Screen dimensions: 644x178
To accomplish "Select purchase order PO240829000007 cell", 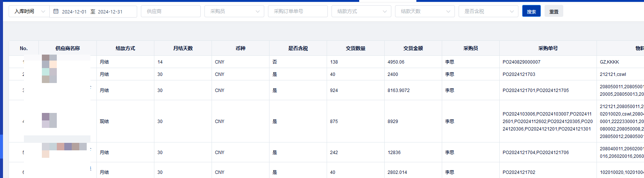I will pos(521,62).
